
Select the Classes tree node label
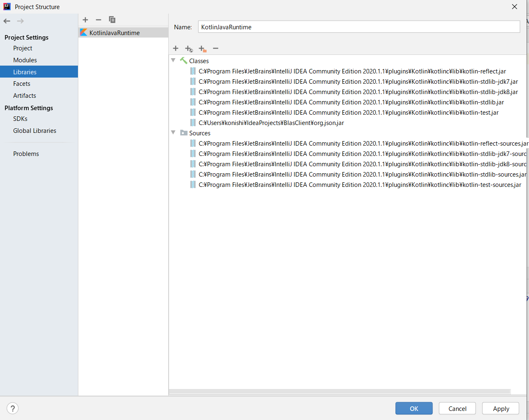pyautogui.click(x=199, y=61)
